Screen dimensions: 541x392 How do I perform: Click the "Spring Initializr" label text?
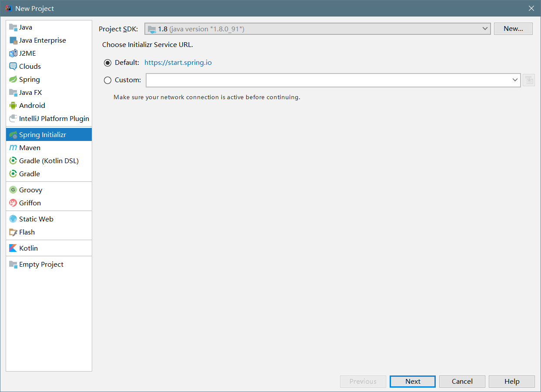(x=43, y=135)
